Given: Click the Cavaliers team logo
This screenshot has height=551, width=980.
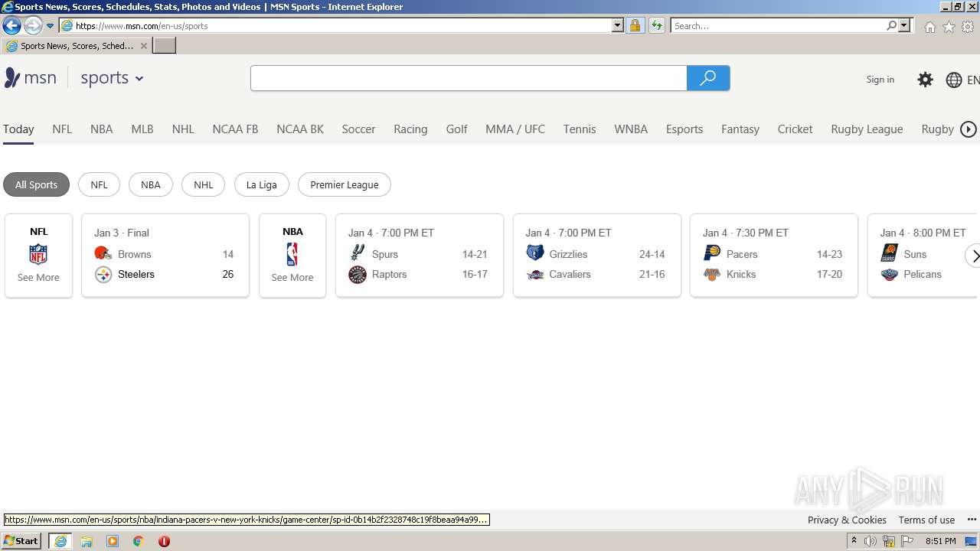Looking at the screenshot, I should (x=535, y=274).
